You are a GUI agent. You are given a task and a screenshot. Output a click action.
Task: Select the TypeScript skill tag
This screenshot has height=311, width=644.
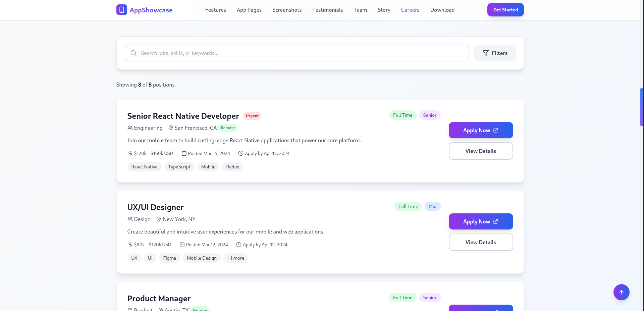(x=179, y=167)
